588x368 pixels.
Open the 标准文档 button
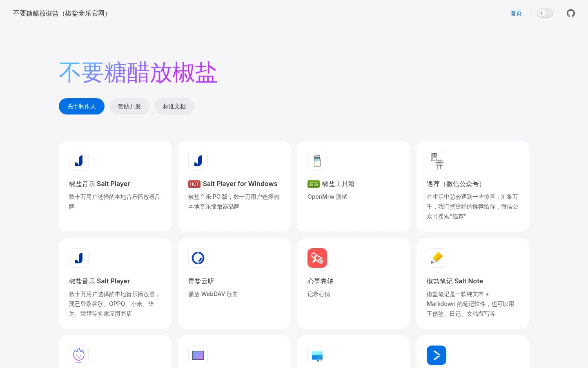point(174,106)
